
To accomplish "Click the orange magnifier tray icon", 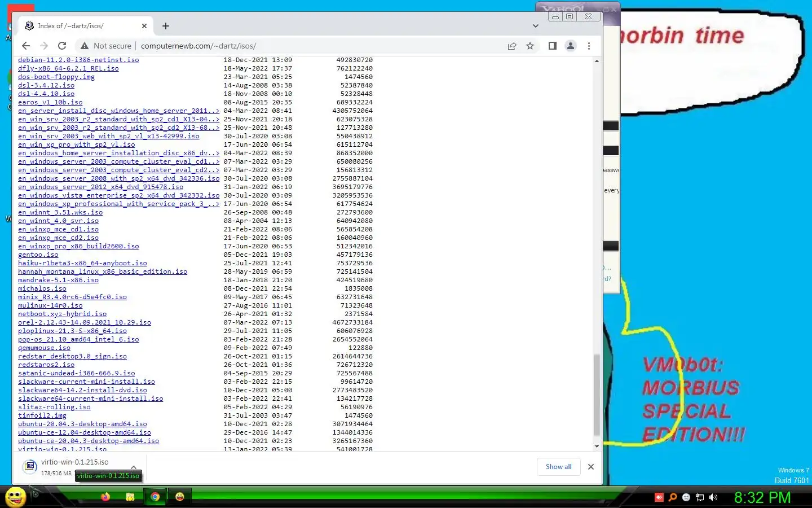I will tap(673, 497).
